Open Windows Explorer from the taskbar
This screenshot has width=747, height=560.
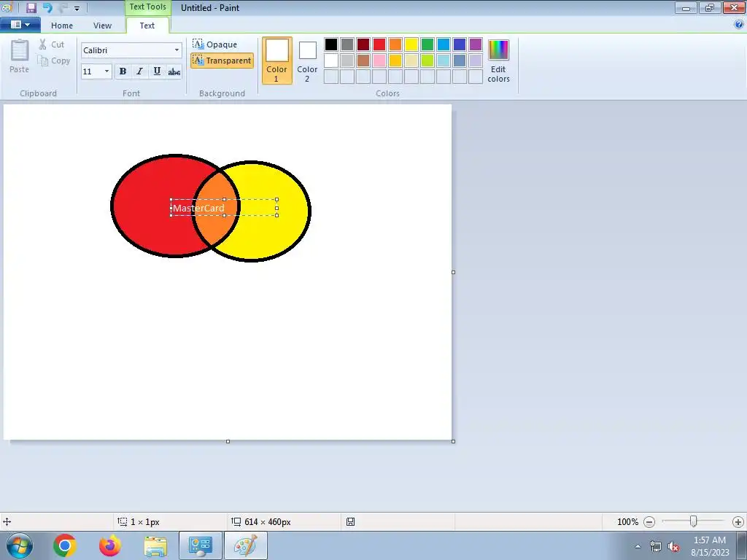[x=155, y=545]
